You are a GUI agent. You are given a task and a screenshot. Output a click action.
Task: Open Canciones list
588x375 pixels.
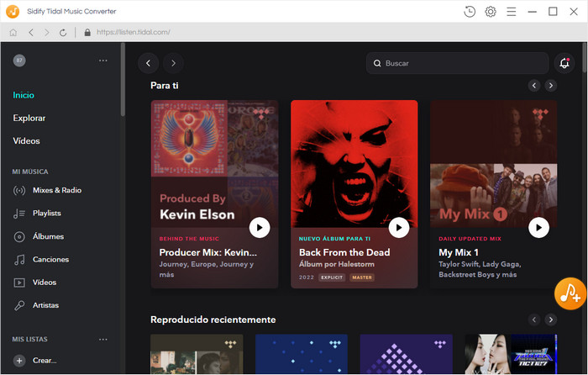click(x=50, y=259)
